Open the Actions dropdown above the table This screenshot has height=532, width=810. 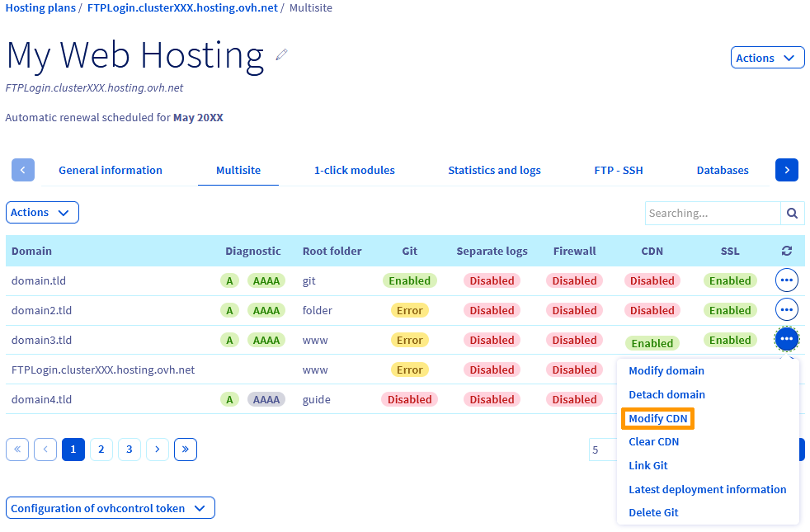42,213
